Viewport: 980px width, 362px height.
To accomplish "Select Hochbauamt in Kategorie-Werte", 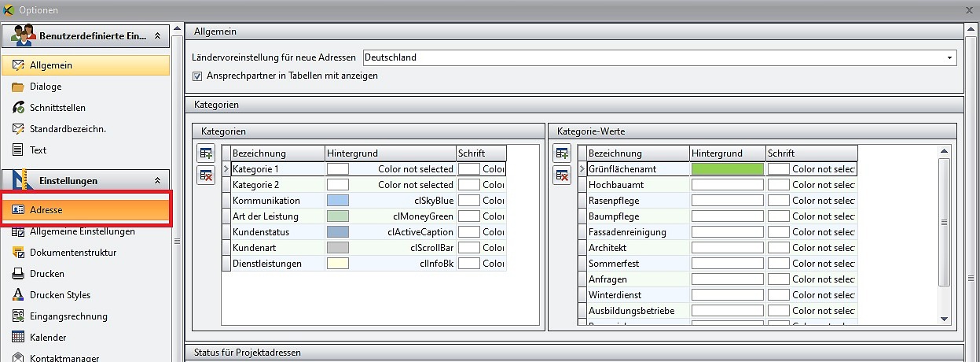I will 617,185.
